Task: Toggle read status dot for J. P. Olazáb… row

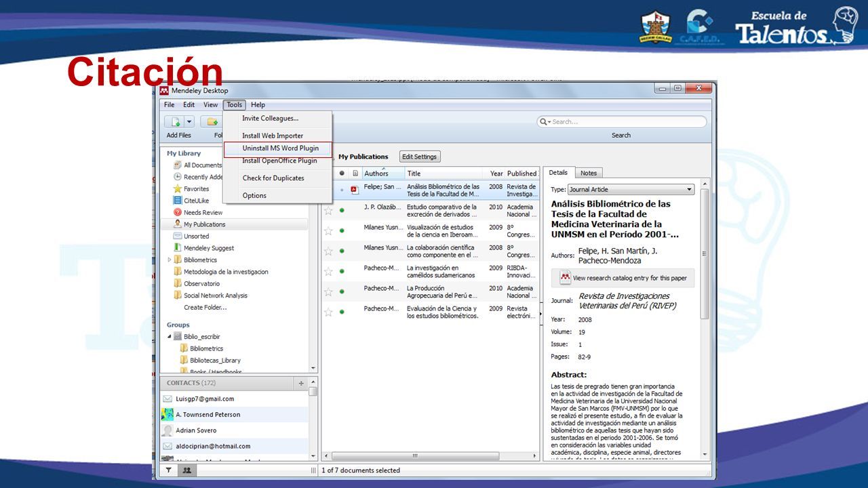Action: coord(342,210)
